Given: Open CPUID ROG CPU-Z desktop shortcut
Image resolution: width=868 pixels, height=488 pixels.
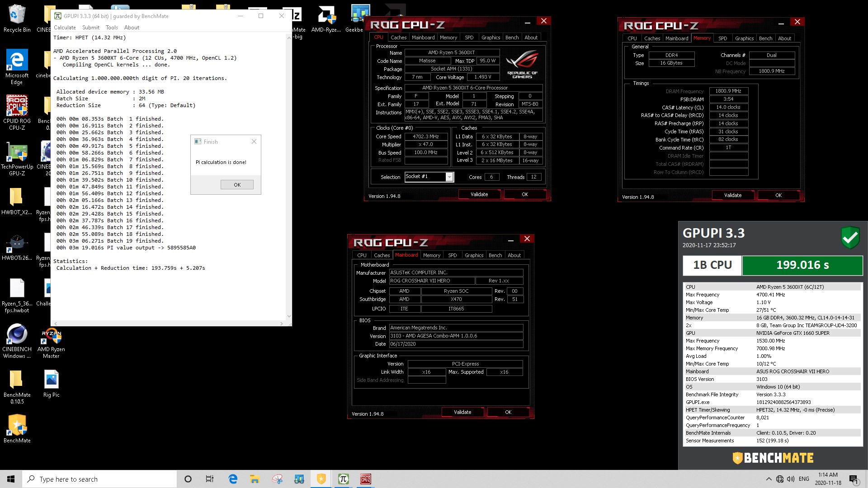Looking at the screenshot, I should (17, 112).
